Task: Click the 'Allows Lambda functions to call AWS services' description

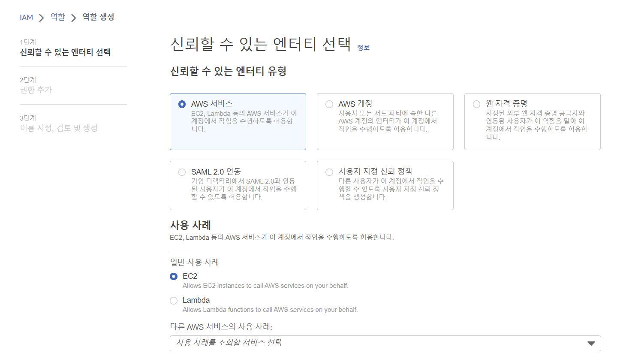Action: (x=270, y=310)
